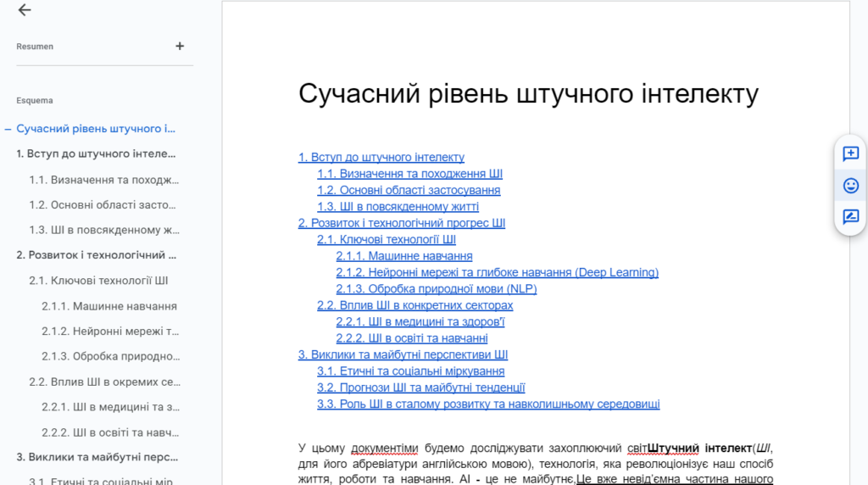Click the add comment icon
The width and height of the screenshot is (868, 485).
pyautogui.click(x=850, y=153)
